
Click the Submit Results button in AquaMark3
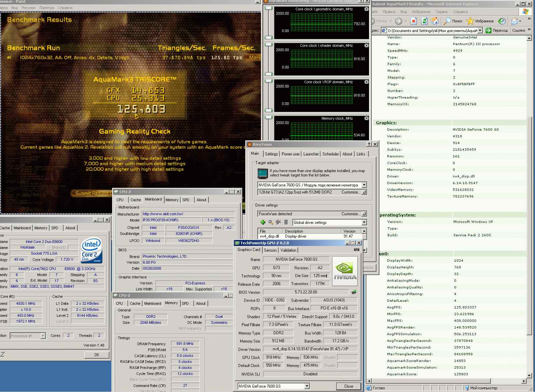point(92,193)
